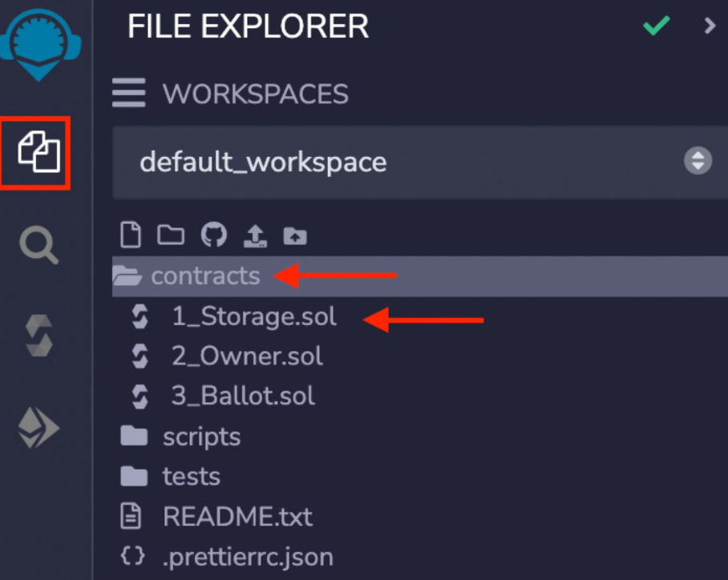Click the workspace selector up-down arrows
Screen dimensions: 728x580
point(698,160)
